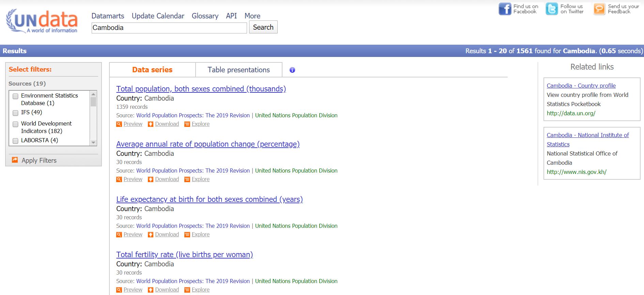The image size is (644, 295).
Task: Open the Send us your Feedback icon
Action: pyautogui.click(x=599, y=9)
